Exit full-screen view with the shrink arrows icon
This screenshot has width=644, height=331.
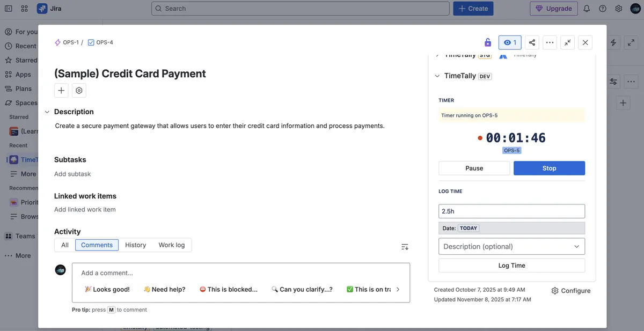[x=568, y=42]
